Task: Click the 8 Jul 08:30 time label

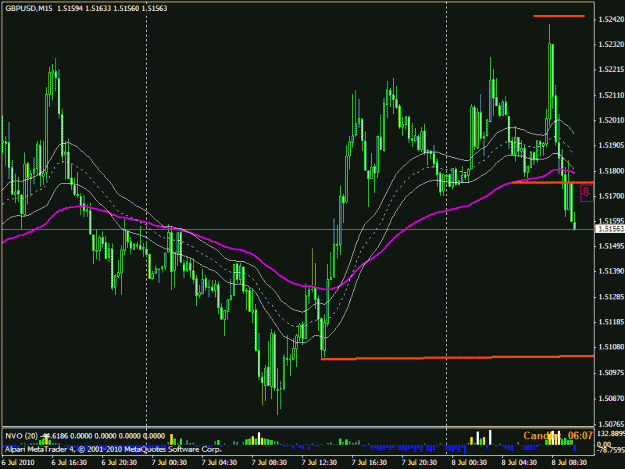Action: point(569,463)
